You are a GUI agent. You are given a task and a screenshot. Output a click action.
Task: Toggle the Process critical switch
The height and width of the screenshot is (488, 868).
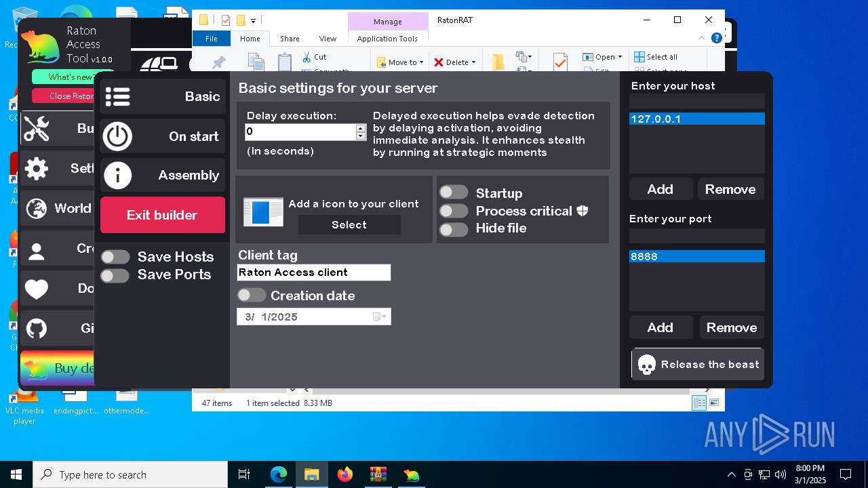point(454,211)
